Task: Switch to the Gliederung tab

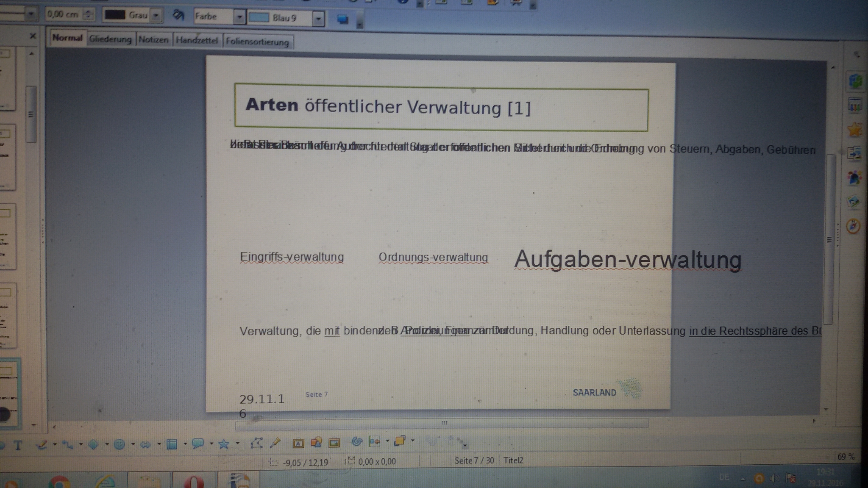Action: pos(110,39)
